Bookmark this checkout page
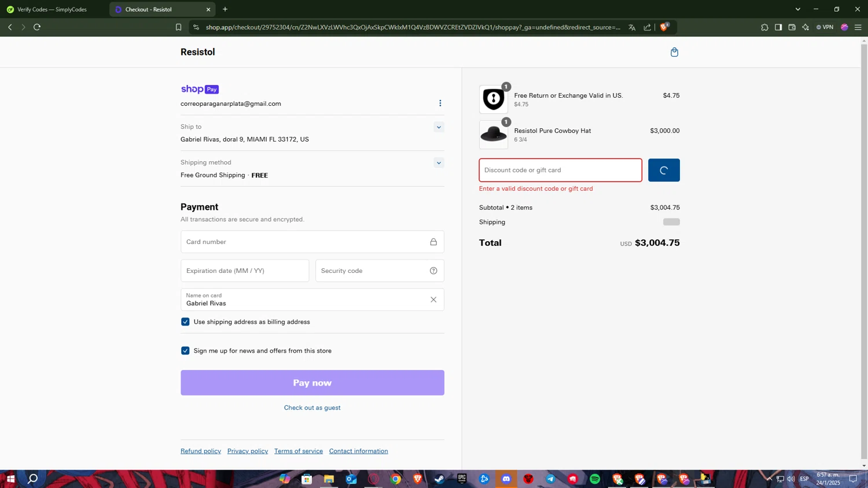The height and width of the screenshot is (488, 868). click(178, 27)
